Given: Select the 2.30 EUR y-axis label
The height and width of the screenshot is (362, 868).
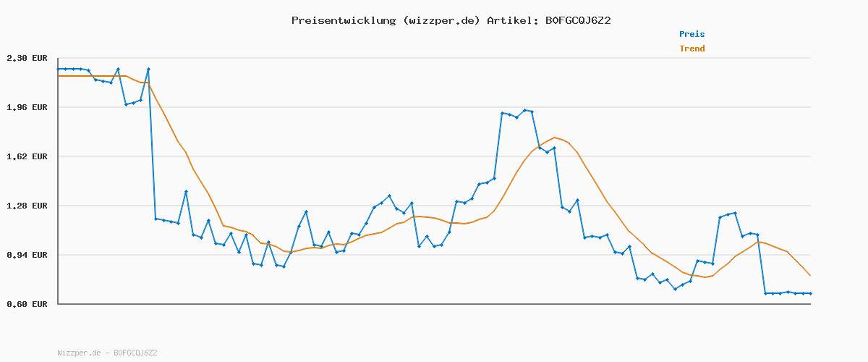Looking at the screenshot, I should point(27,58).
